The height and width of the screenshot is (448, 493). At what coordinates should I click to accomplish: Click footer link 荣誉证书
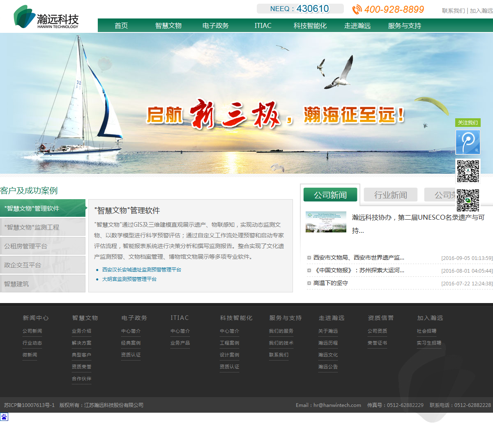point(377,343)
